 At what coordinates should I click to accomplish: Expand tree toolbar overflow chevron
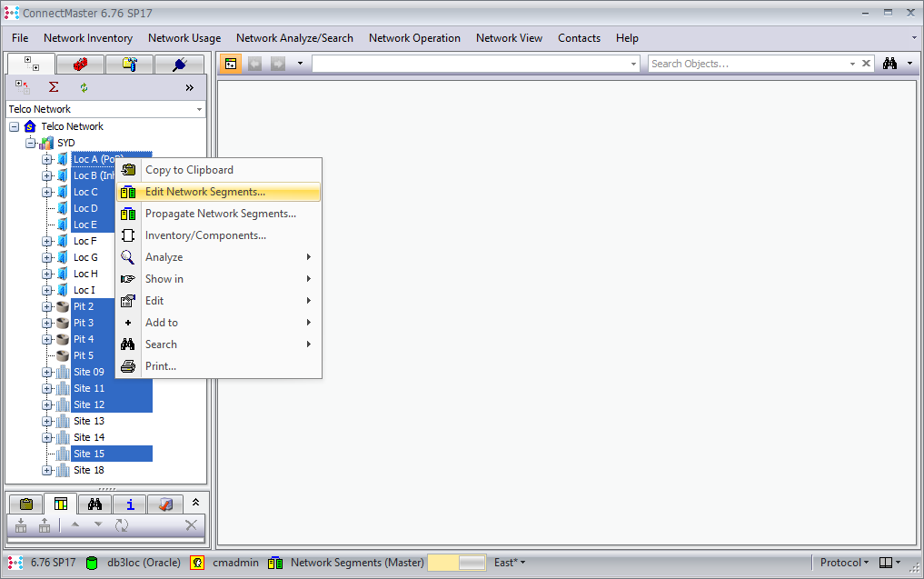coord(189,87)
